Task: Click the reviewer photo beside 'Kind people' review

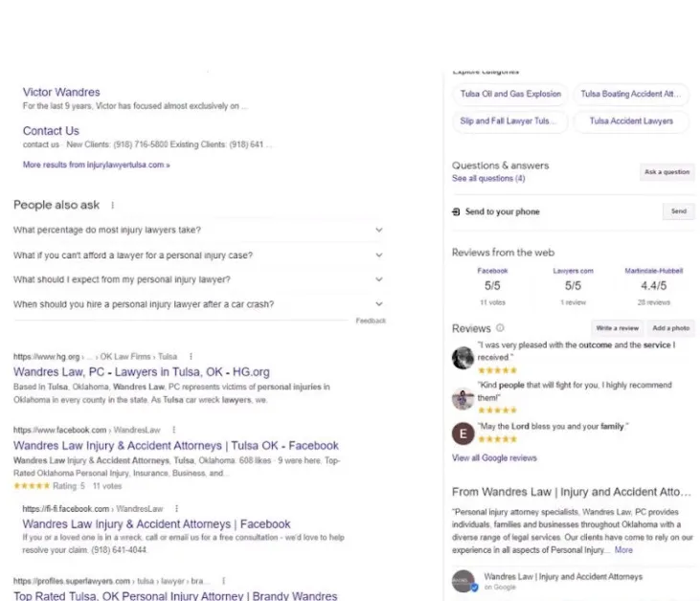Action: click(x=463, y=398)
